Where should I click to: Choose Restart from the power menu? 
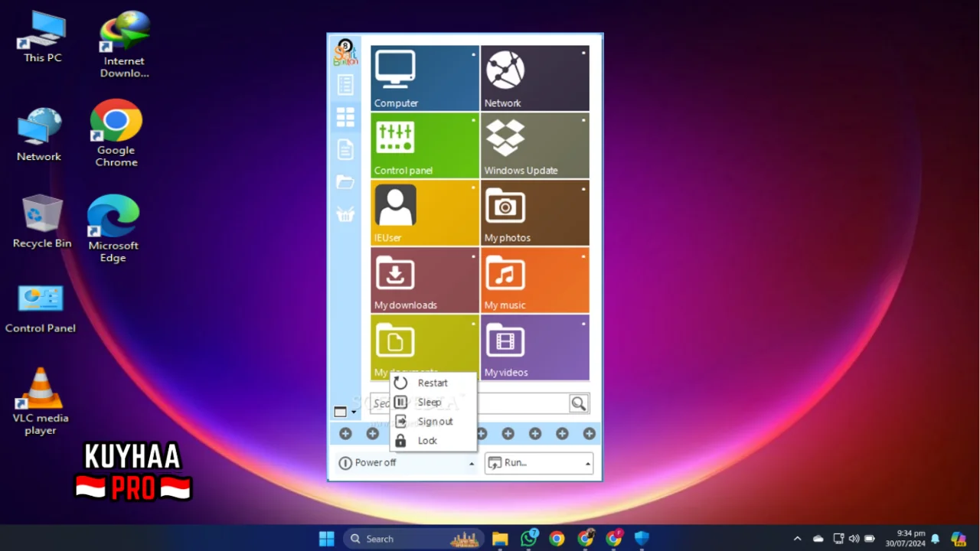(433, 383)
